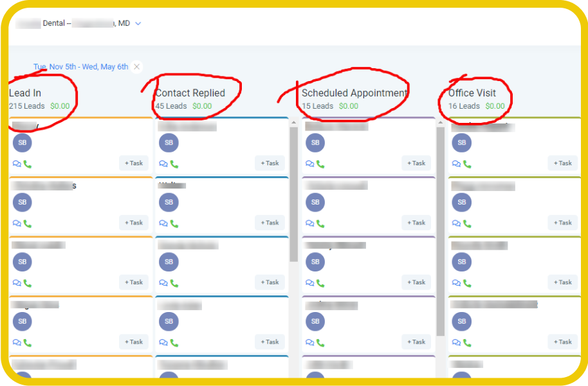This screenshot has width=588, height=386.
Task: Open the Tue Nov 5th date range filter
Action: [80, 67]
